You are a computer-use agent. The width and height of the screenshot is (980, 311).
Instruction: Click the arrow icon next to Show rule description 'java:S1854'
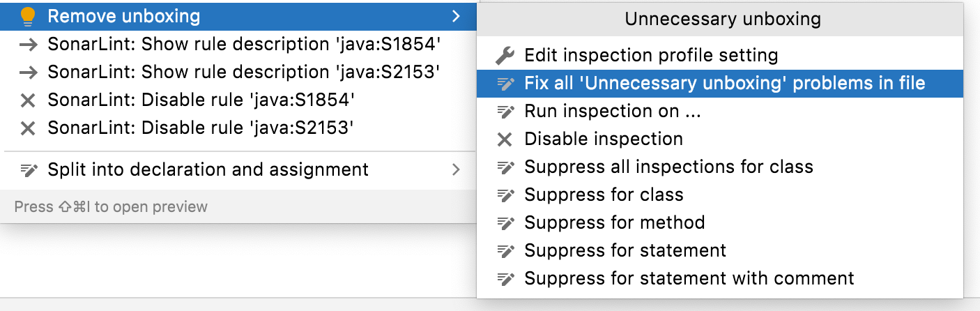[28, 45]
